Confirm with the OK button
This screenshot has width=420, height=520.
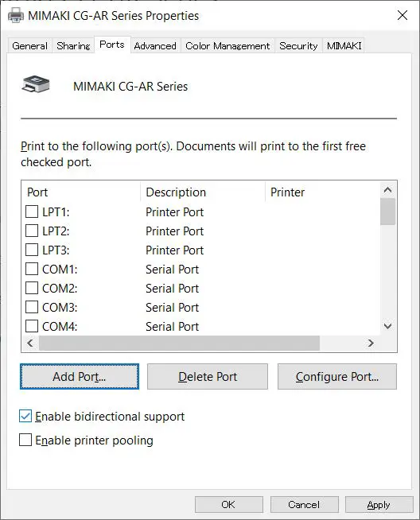(x=229, y=504)
